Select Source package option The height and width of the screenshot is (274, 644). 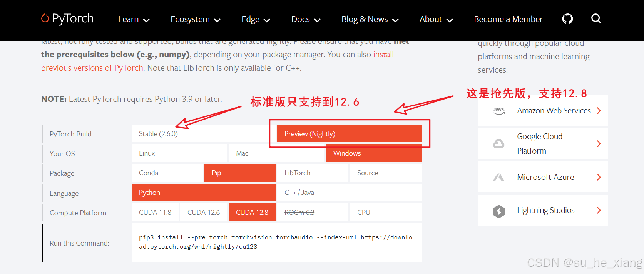point(386,173)
